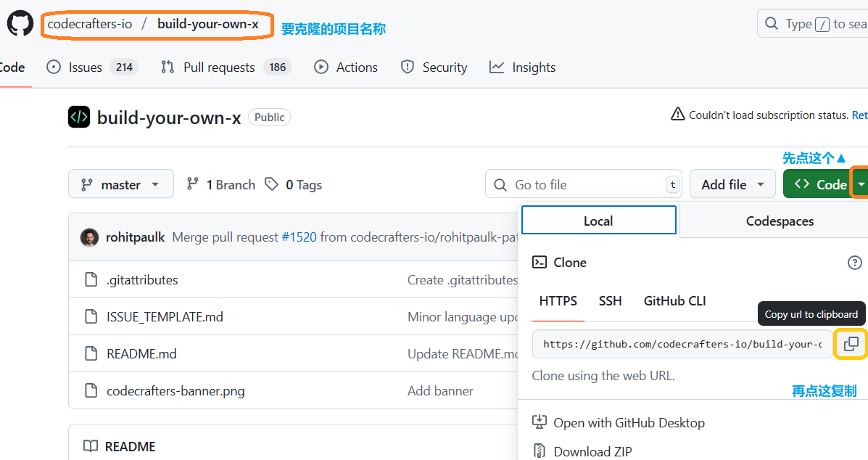
Task: Click the Public visibility label
Action: 269,118
